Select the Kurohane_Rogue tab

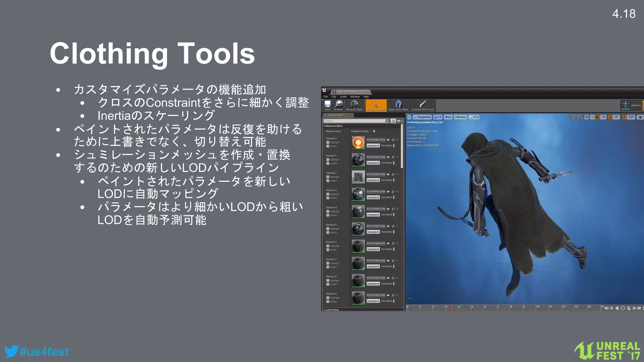point(351,92)
